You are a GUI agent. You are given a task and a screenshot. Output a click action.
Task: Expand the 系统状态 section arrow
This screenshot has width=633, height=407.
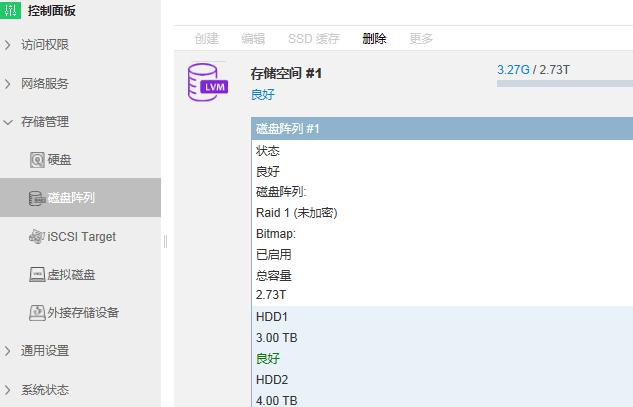[8, 390]
